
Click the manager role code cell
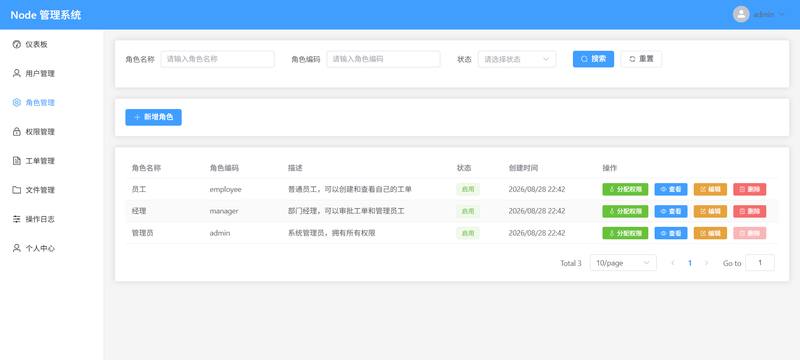224,211
